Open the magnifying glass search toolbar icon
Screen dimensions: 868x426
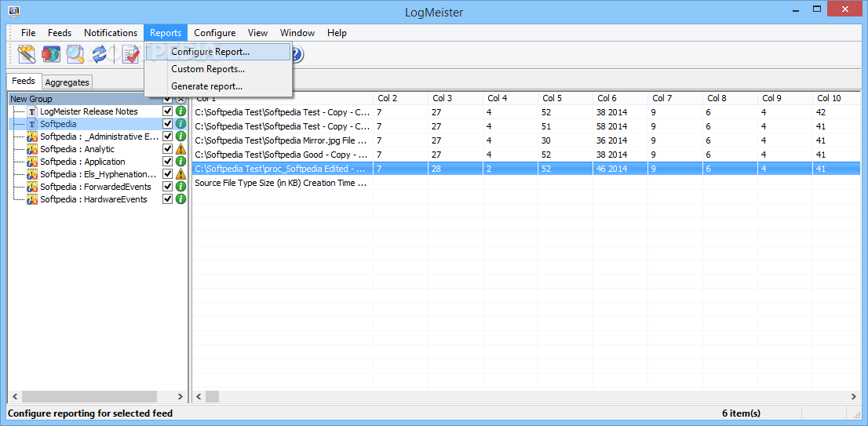pos(75,54)
